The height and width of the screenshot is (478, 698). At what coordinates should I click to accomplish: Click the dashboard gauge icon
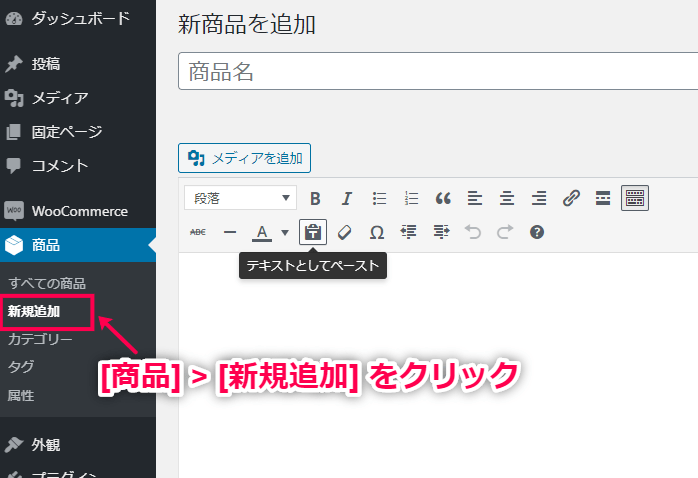pyautogui.click(x=14, y=19)
